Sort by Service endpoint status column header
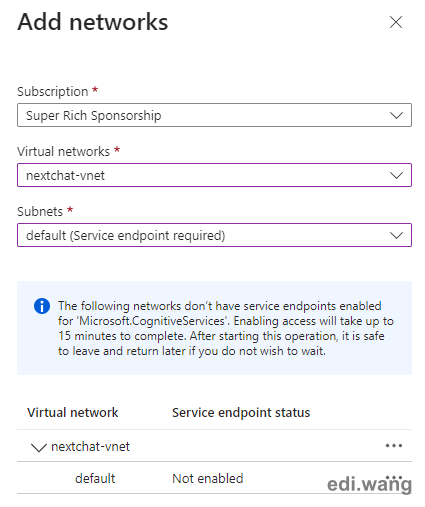The width and height of the screenshot is (425, 507). (241, 412)
